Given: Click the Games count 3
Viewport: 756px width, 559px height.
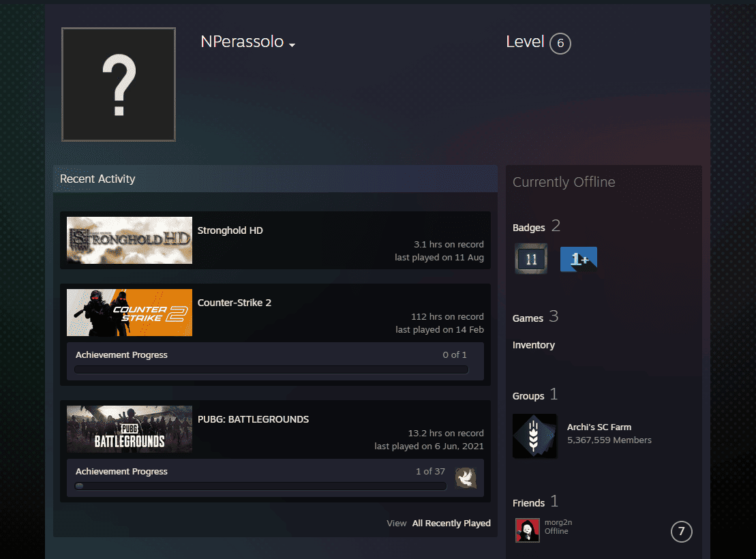Looking at the screenshot, I should pos(554,316).
